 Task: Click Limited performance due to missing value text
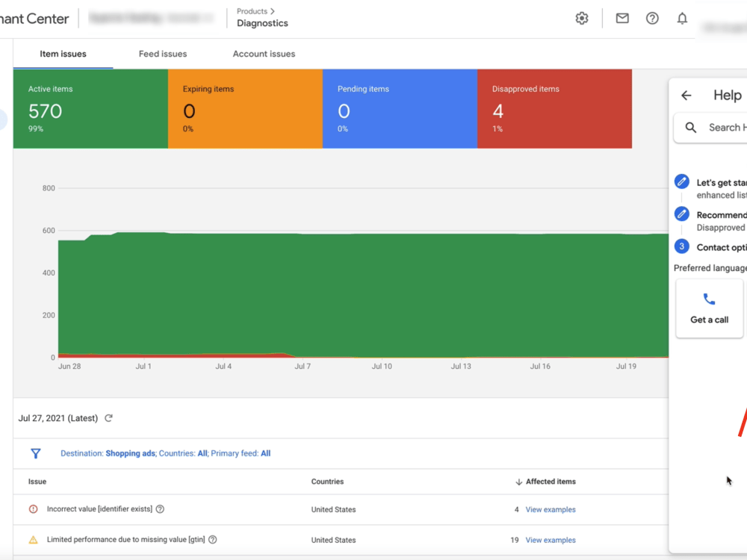(125, 540)
